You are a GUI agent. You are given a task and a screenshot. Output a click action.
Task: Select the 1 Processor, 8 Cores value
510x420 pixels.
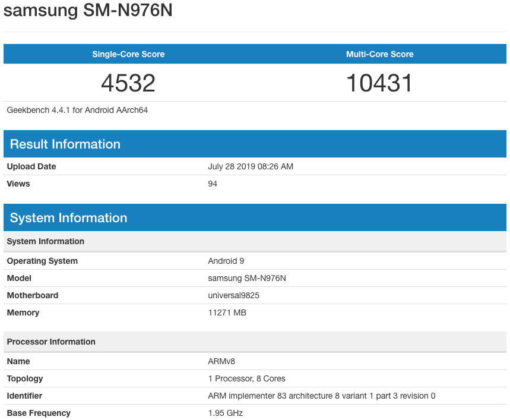[246, 378]
